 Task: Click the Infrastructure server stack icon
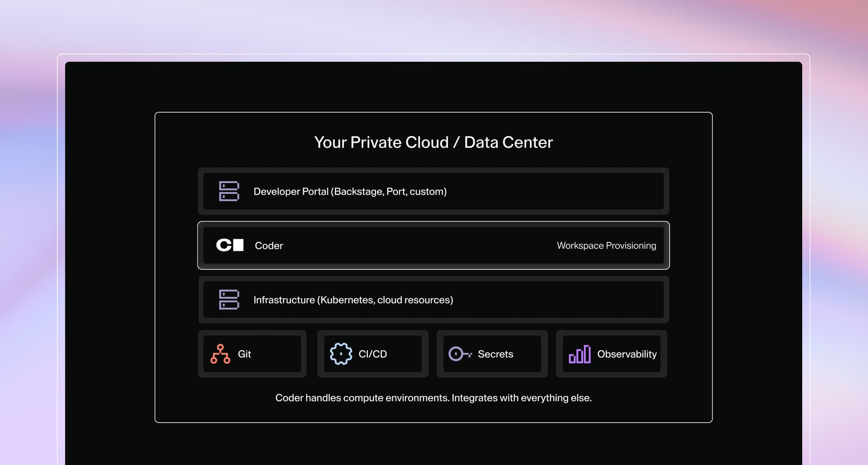click(229, 300)
